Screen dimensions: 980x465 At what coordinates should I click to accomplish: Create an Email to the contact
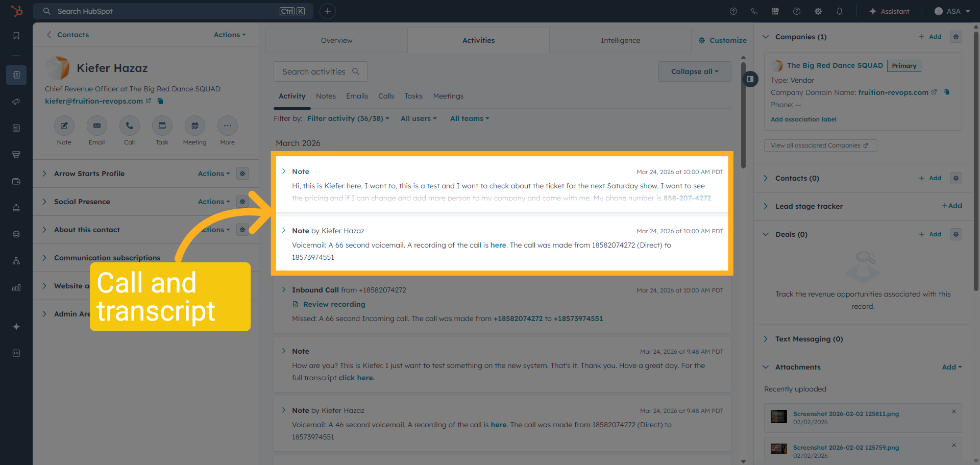tap(97, 126)
